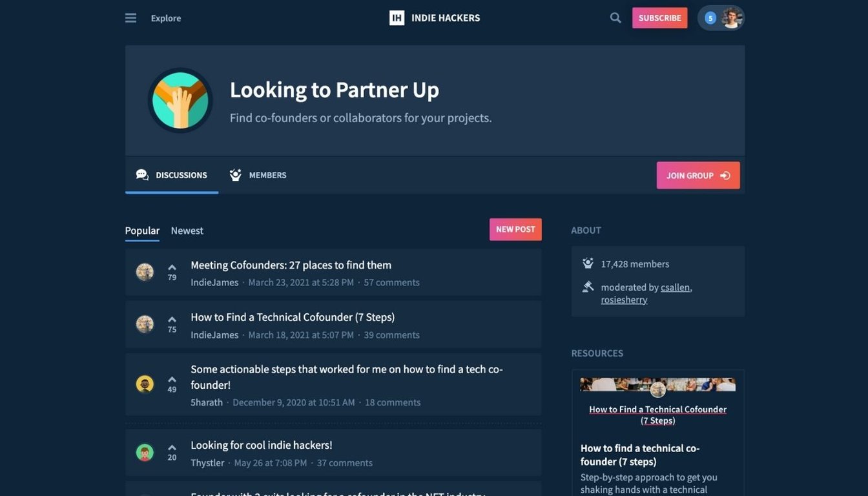Click the 17,428 members text
868x496 pixels.
635,264
